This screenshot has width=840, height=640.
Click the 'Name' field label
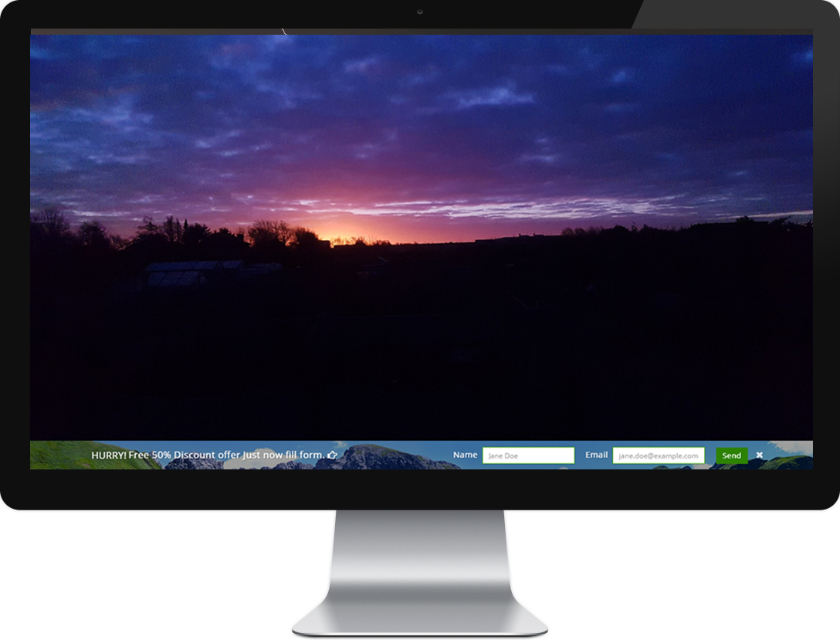click(465, 455)
